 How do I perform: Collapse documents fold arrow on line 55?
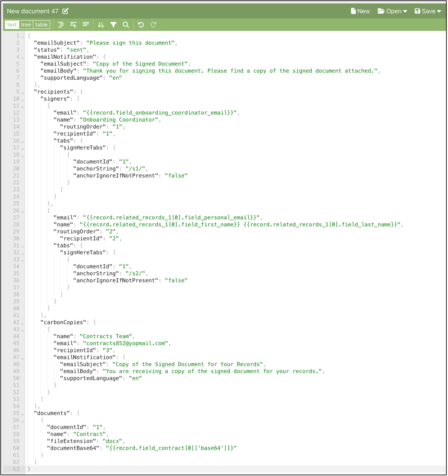tap(23, 414)
